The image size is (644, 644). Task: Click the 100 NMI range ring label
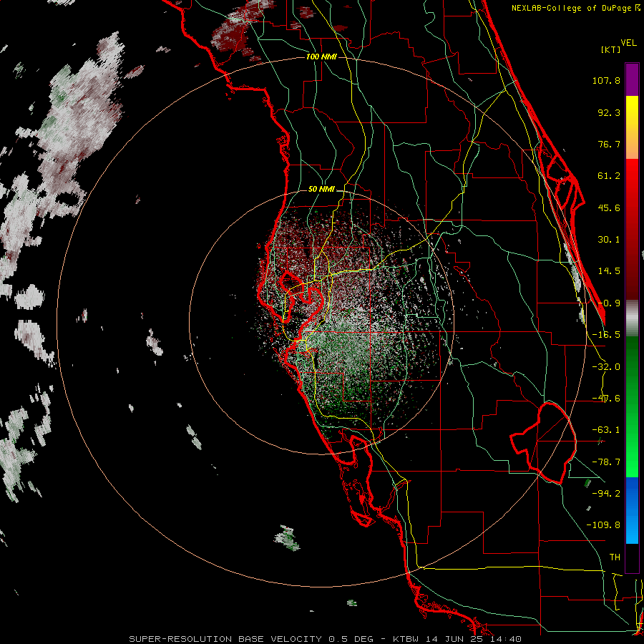coord(321,57)
